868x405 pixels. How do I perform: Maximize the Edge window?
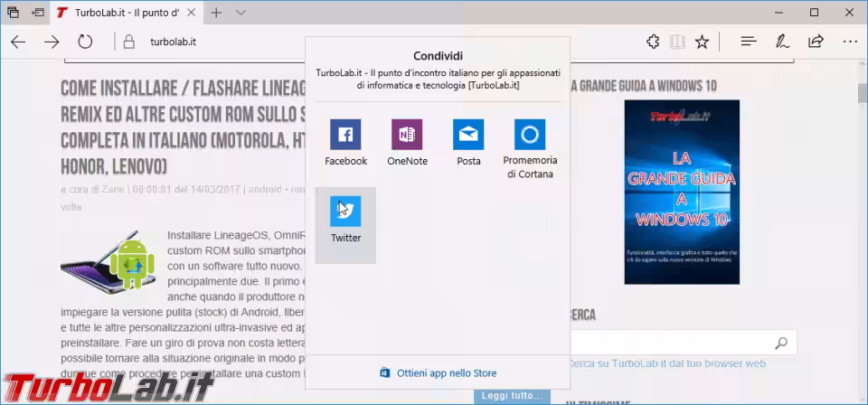814,12
